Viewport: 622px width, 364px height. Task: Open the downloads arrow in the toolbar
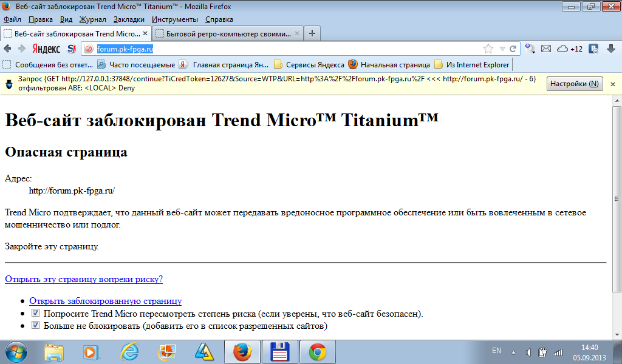coord(610,49)
